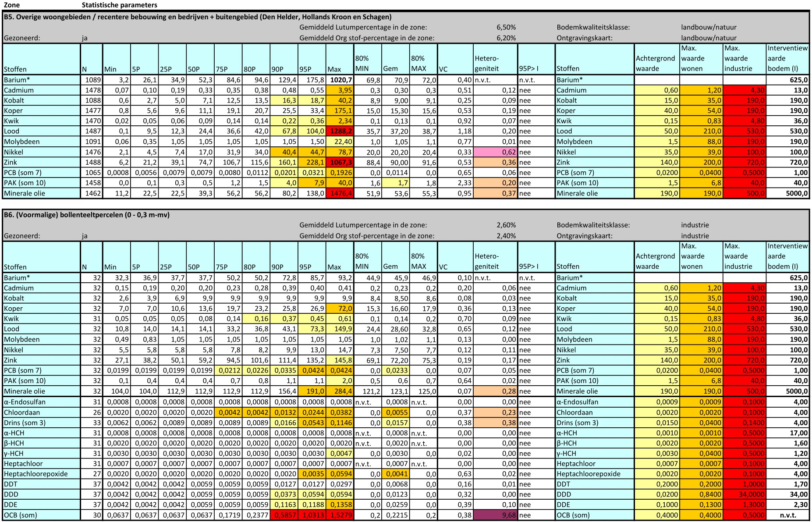Screen dimensions: 812x522
Task: Select the Zink 95P value 228,1
Action: (x=312, y=162)
